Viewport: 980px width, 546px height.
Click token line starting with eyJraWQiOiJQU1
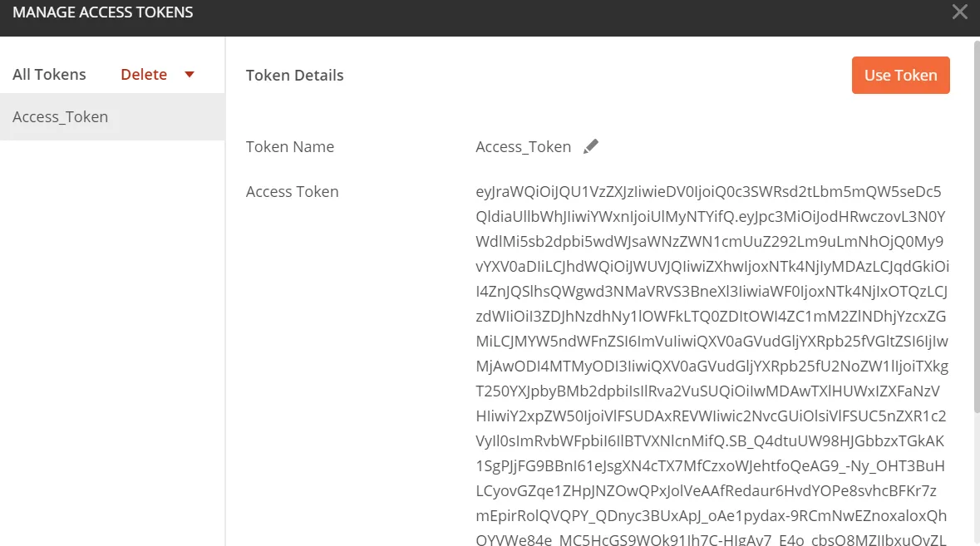click(708, 192)
